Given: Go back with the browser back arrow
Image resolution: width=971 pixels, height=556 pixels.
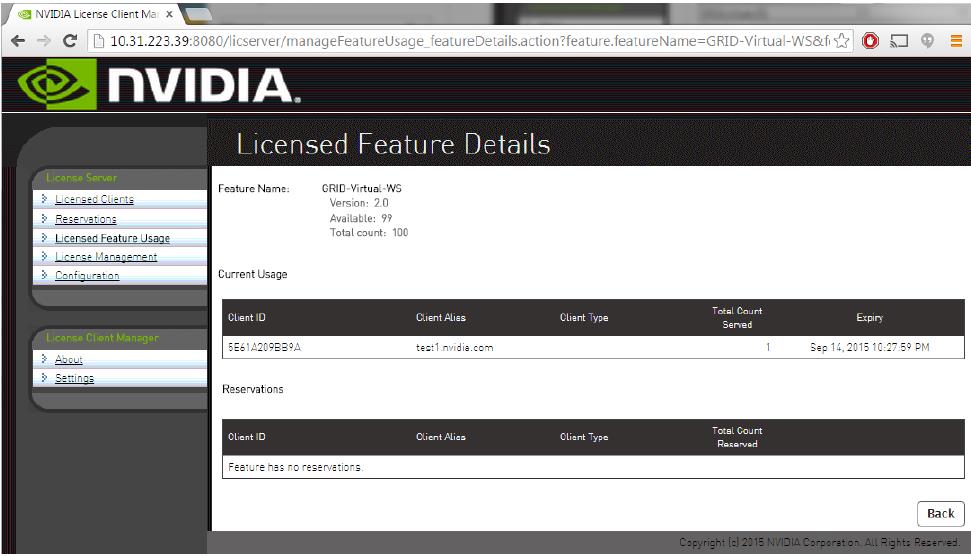Looking at the screenshot, I should tap(18, 41).
